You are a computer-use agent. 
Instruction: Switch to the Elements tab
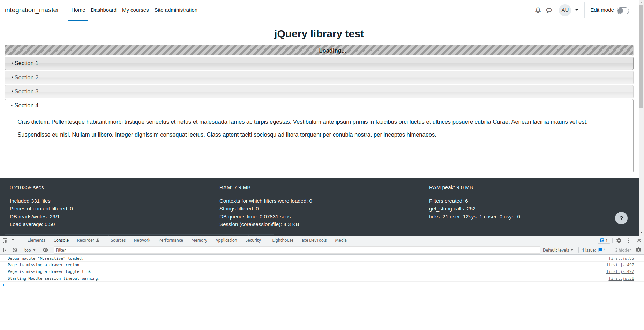coord(36,240)
